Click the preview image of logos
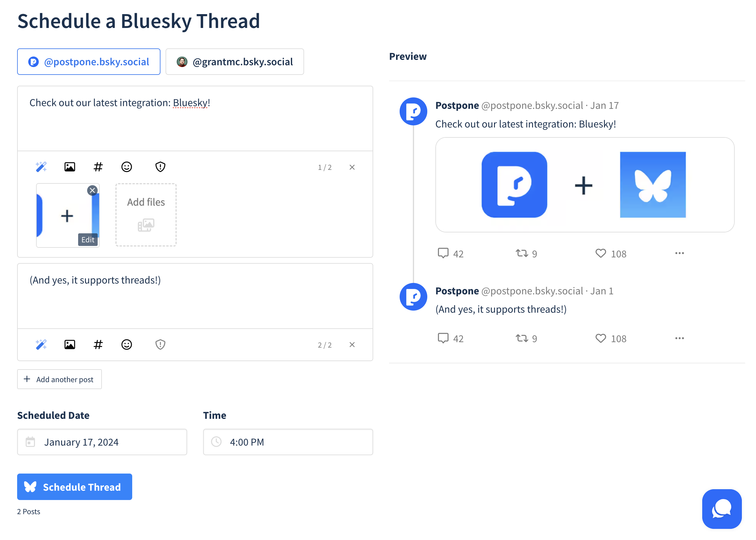 click(584, 185)
